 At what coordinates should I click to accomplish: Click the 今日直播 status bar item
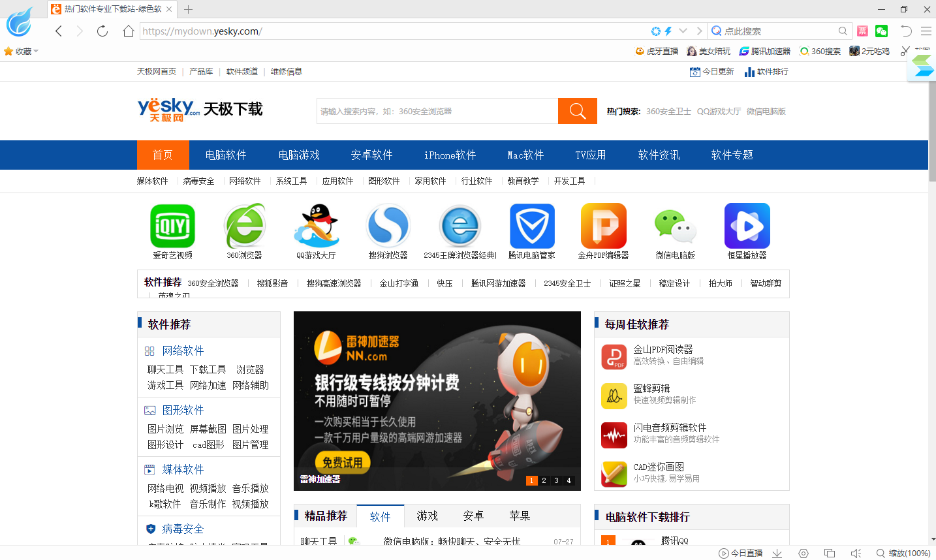741,553
